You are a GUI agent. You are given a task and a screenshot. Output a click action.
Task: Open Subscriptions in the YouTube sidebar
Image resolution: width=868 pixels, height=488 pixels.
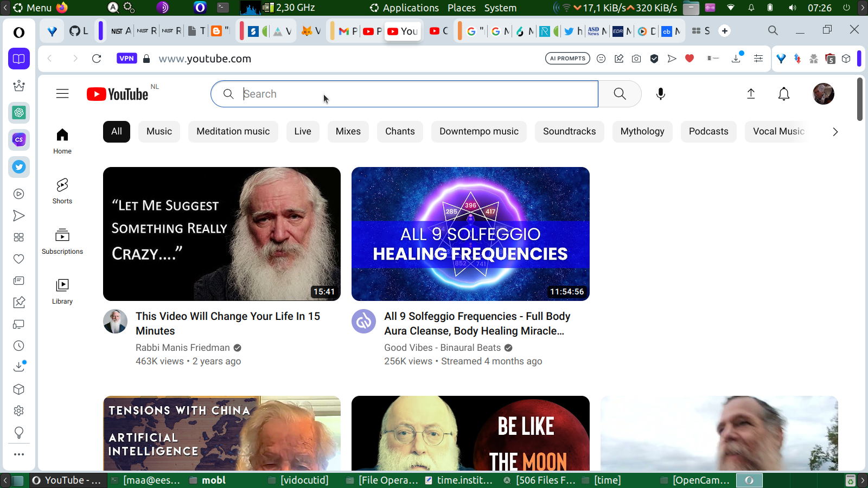tap(62, 241)
